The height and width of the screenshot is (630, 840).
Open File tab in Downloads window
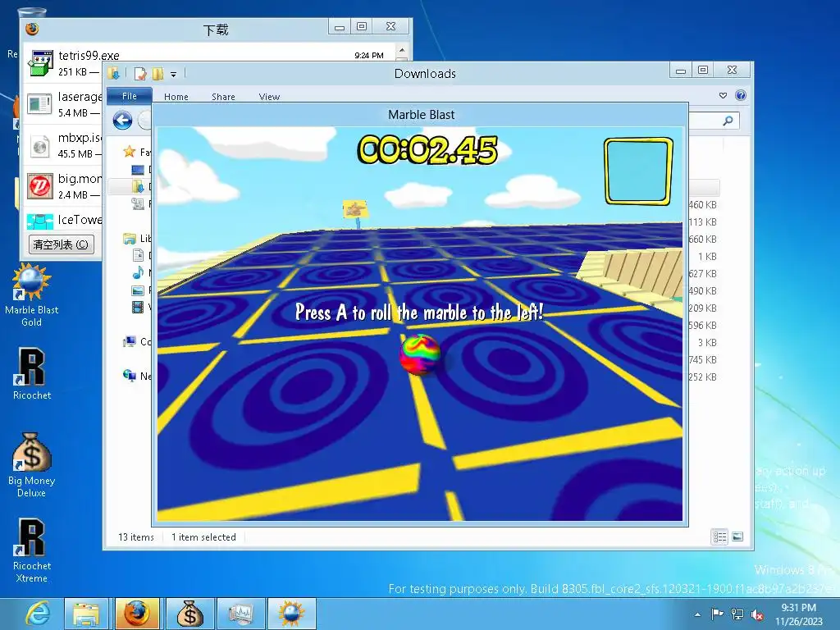[129, 96]
